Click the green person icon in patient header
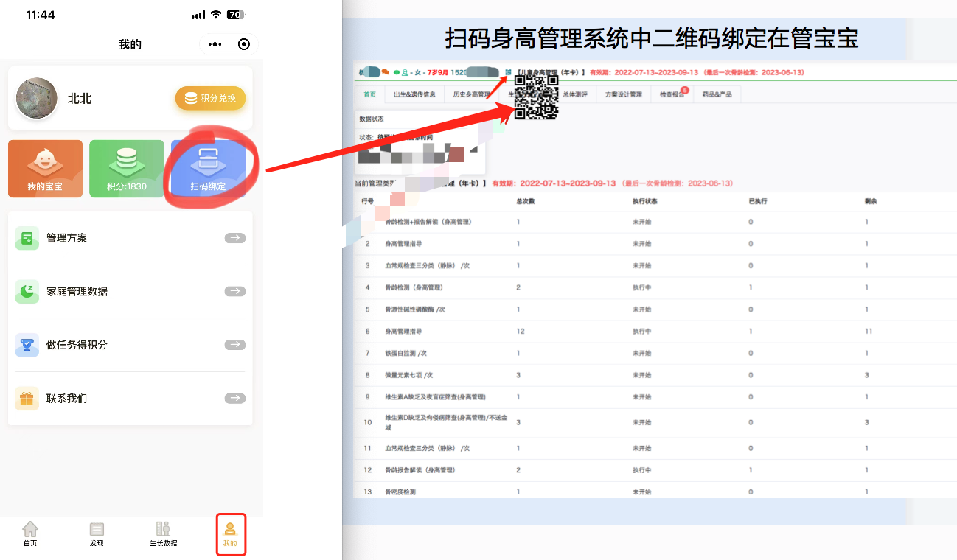The height and width of the screenshot is (560, 957). (x=405, y=72)
